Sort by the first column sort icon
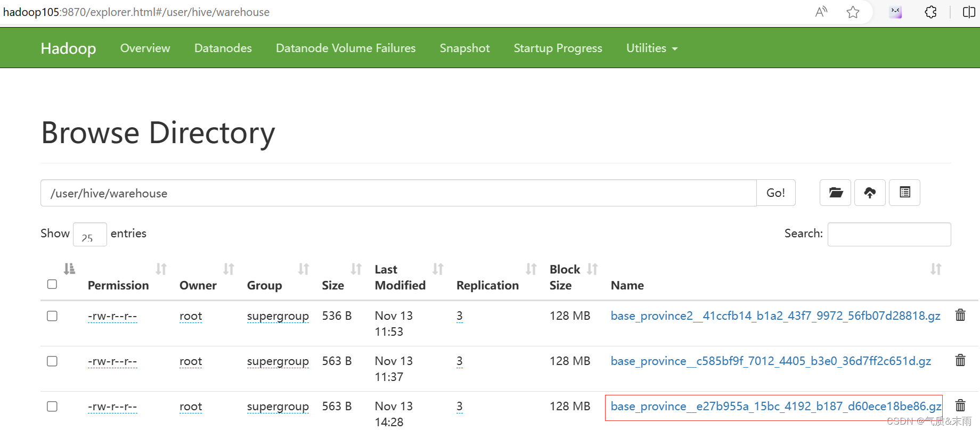Viewport: 980px width, 431px height. pos(69,269)
